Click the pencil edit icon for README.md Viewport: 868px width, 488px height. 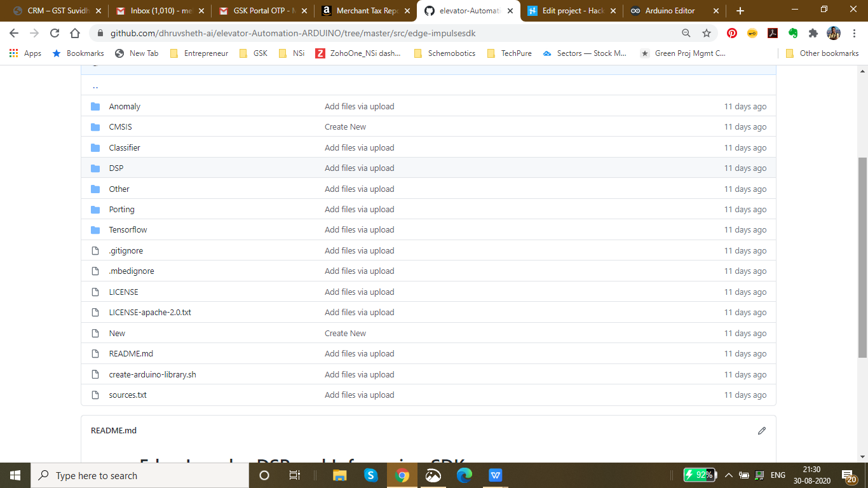pos(762,431)
